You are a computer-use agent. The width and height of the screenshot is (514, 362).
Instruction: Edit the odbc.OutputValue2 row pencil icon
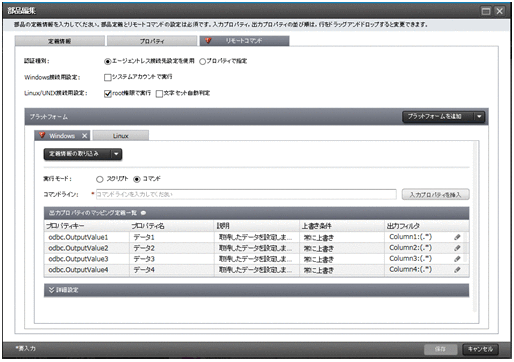457,248
